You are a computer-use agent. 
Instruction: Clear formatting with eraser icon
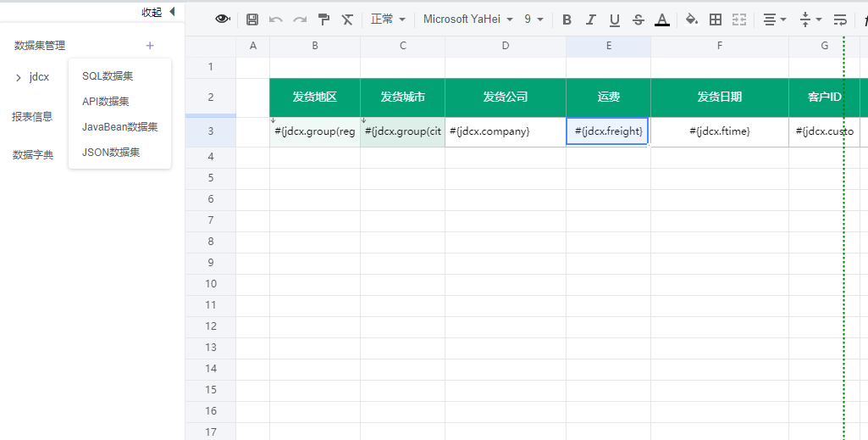347,19
